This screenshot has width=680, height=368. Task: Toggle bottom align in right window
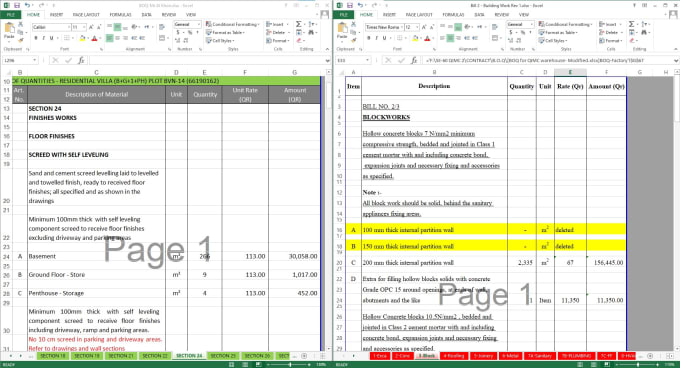(458, 27)
